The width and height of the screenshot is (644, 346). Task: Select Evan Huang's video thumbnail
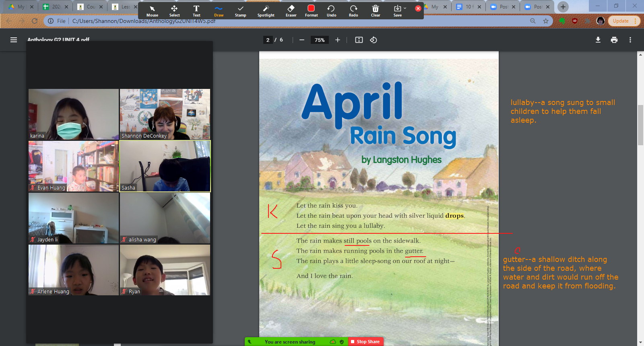pyautogui.click(x=74, y=166)
